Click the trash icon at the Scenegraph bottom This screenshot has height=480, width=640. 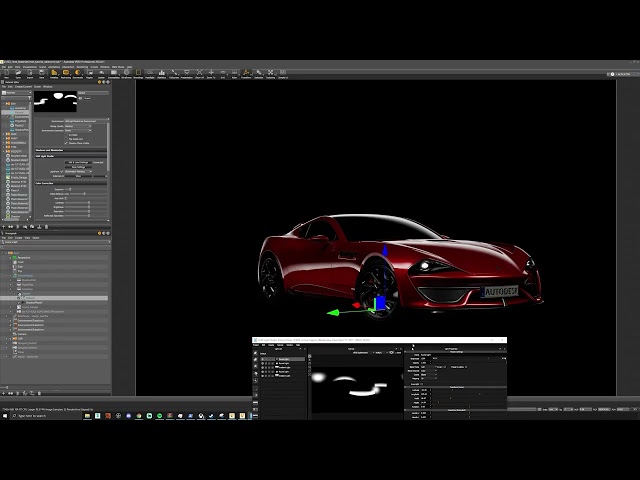(39, 393)
